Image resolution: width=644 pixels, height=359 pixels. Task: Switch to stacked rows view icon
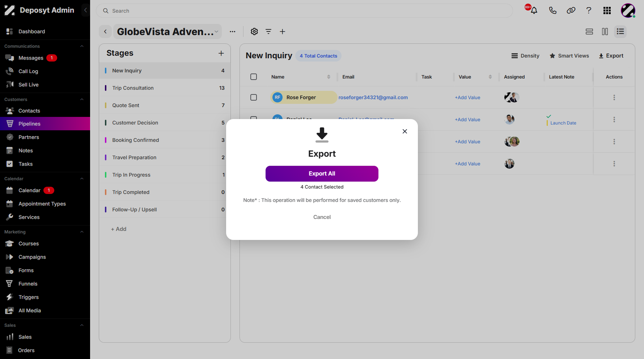(589, 31)
